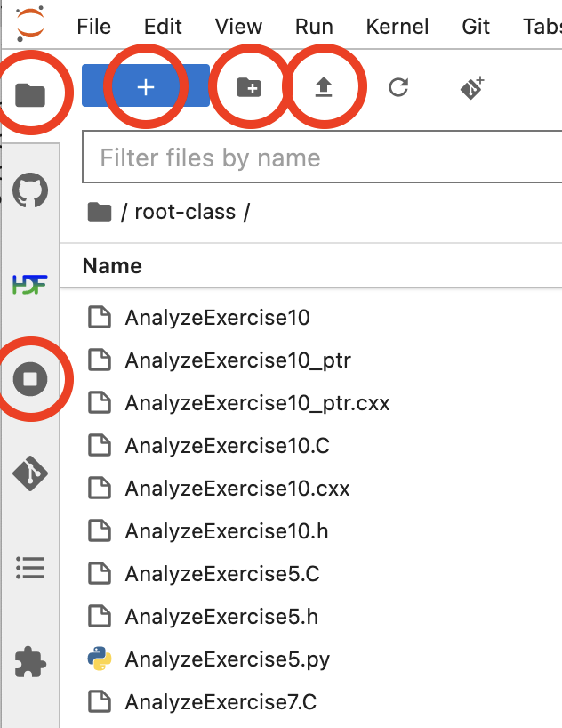
Task: Open the Kernel menu
Action: (397, 27)
